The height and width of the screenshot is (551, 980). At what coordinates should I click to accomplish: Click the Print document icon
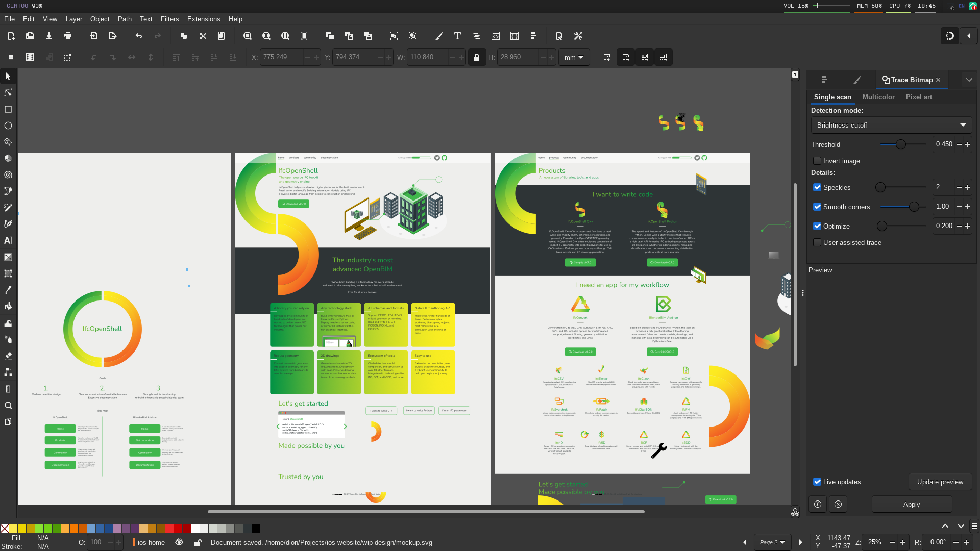click(68, 36)
